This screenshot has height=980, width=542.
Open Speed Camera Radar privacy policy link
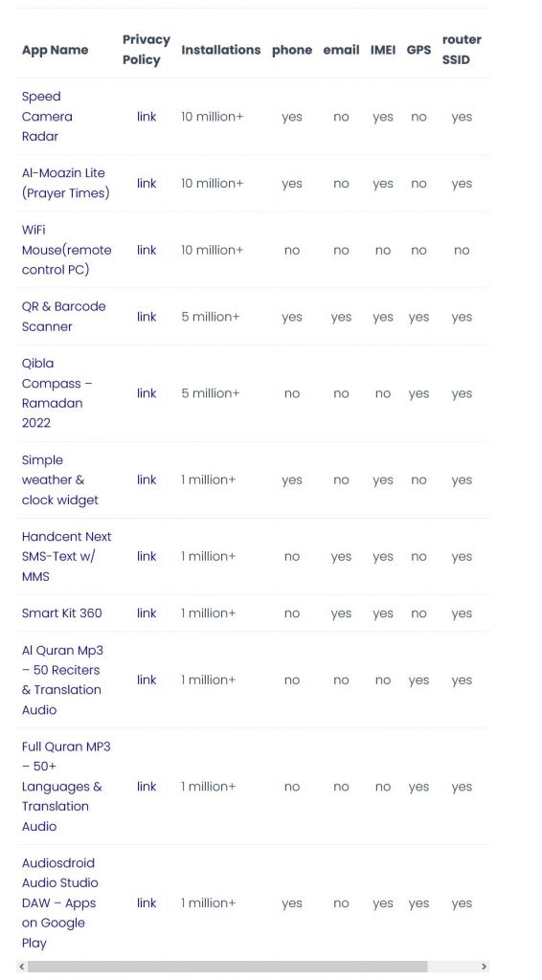tap(147, 116)
